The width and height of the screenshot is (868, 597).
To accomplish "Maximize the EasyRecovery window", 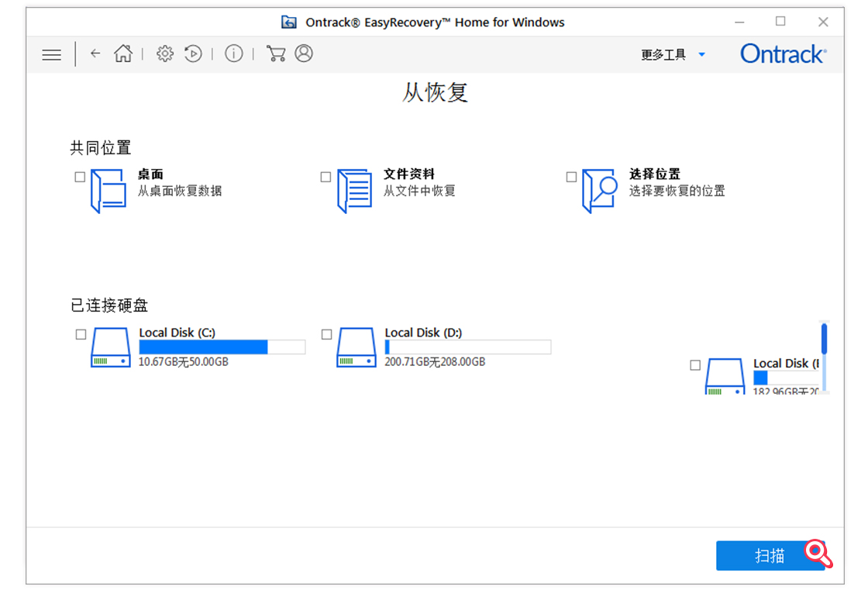I will click(x=780, y=22).
